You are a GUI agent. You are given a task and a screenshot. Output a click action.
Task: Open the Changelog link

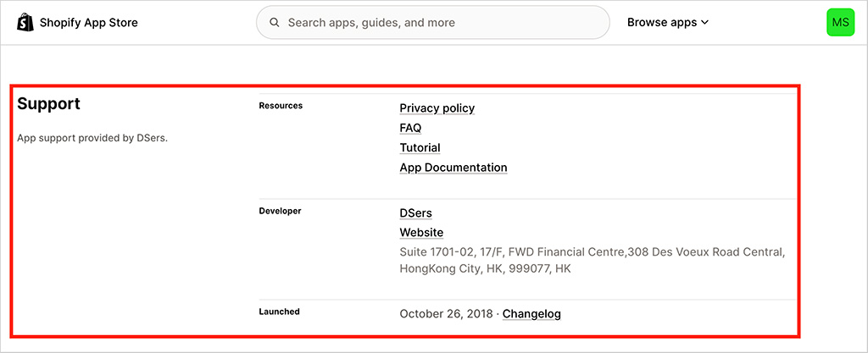pyautogui.click(x=531, y=314)
